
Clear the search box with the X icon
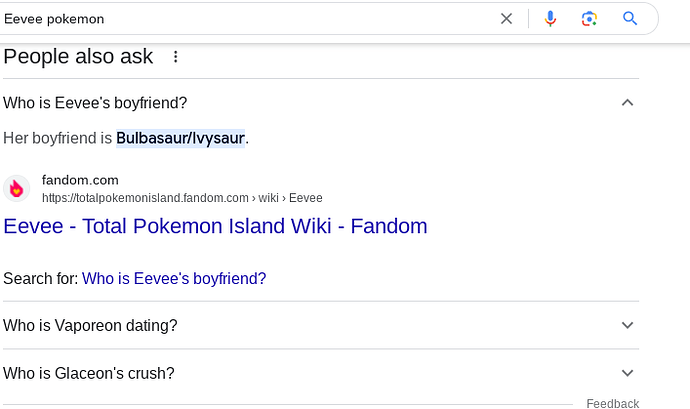[x=506, y=18]
